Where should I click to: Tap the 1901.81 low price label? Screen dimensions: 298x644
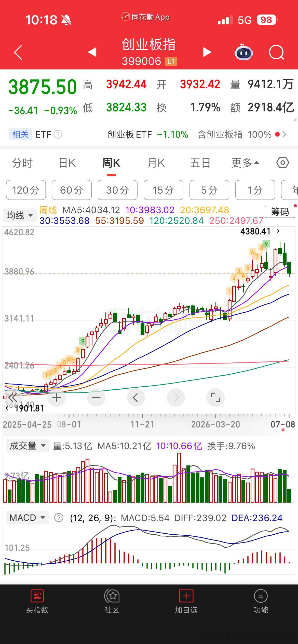coord(25,408)
